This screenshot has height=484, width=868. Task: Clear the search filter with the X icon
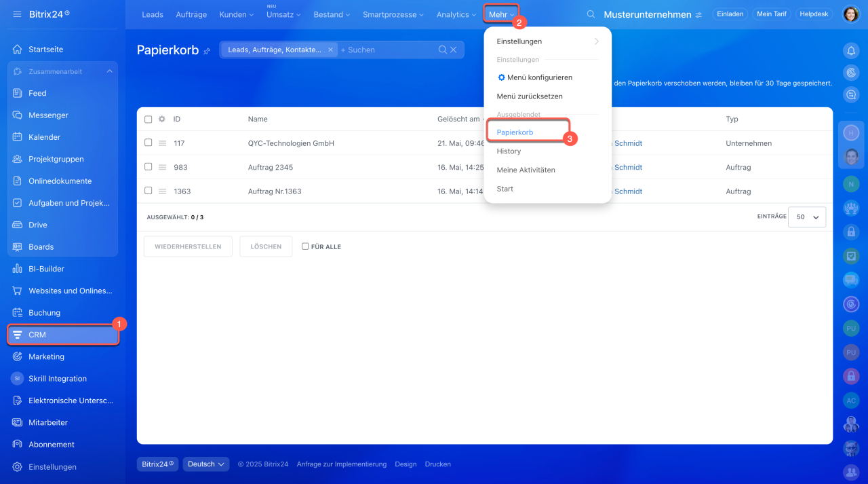click(x=454, y=50)
